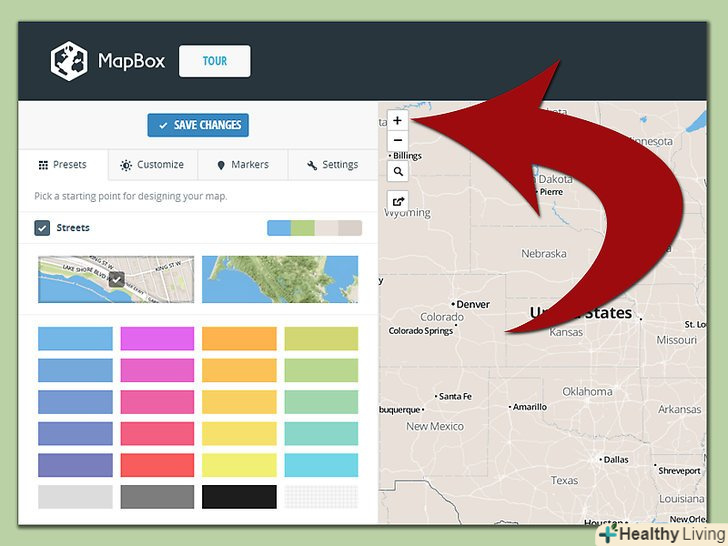The height and width of the screenshot is (546, 728).
Task: Pick the black swatch
Action: pyautogui.click(x=239, y=497)
